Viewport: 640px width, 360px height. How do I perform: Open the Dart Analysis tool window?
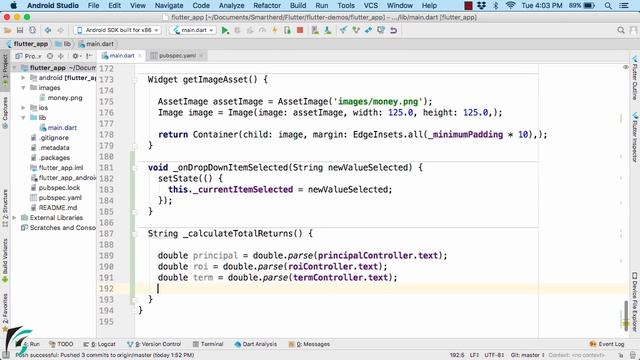coord(256,344)
